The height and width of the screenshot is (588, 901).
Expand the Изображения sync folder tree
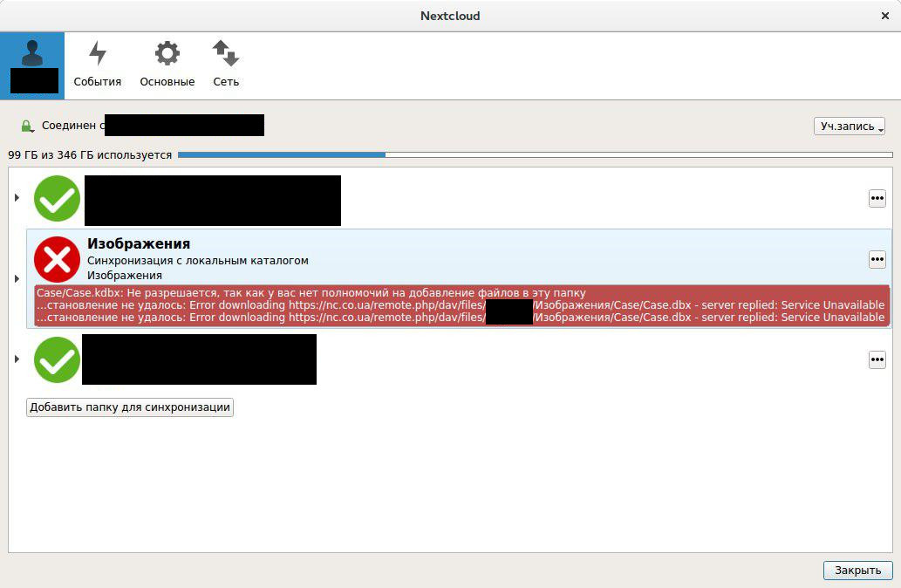17,279
